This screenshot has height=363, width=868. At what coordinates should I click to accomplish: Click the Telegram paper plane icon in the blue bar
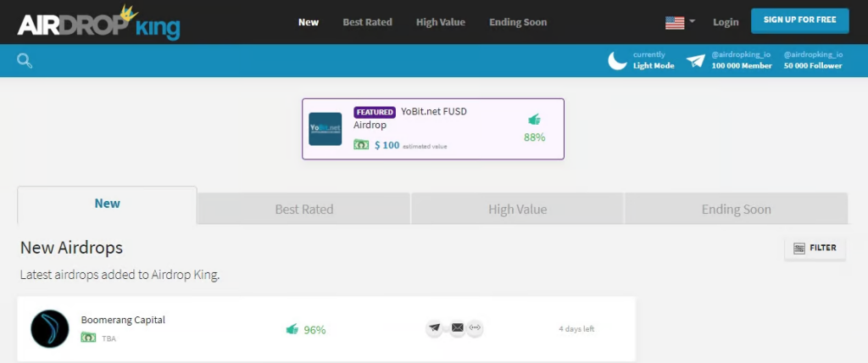(x=695, y=60)
